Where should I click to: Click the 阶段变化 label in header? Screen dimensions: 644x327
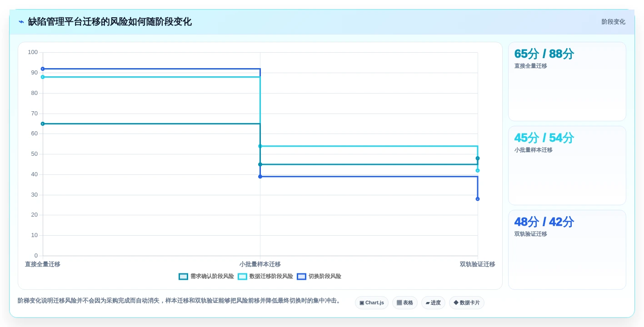point(613,22)
